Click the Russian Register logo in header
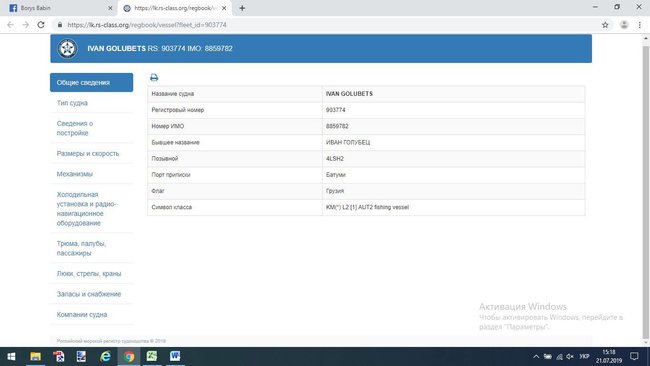The height and width of the screenshot is (366, 650). coord(67,48)
